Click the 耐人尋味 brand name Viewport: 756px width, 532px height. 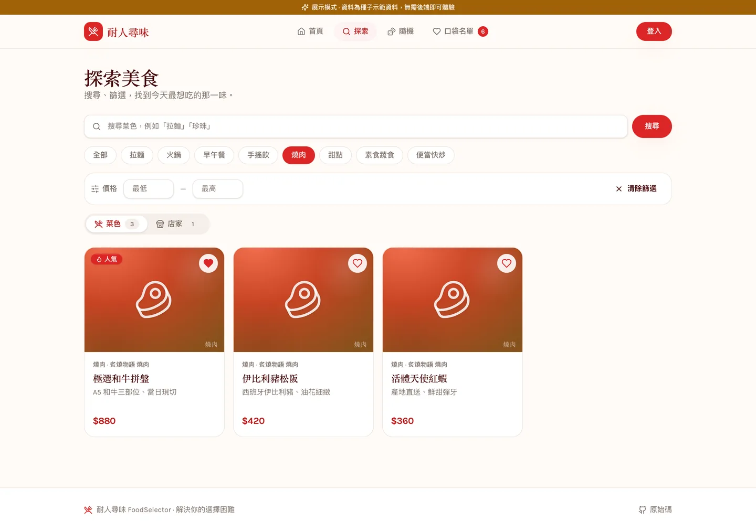tap(128, 33)
